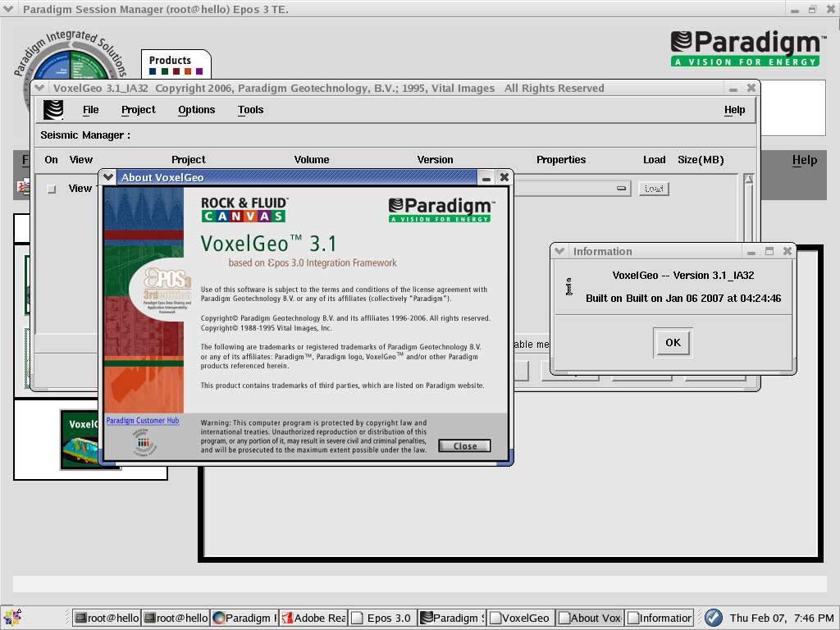Maximize the Paradigm Session Manager window
Viewport: 840px width, 630px height.
pyautogui.click(x=813, y=9)
